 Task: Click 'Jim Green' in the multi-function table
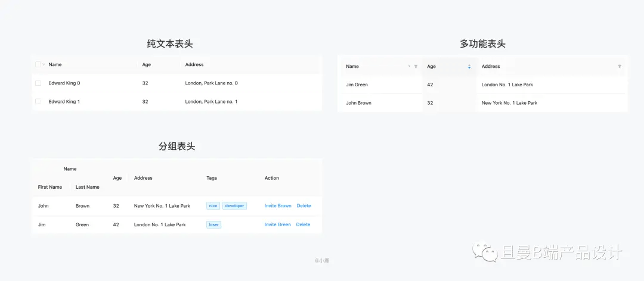coord(357,85)
